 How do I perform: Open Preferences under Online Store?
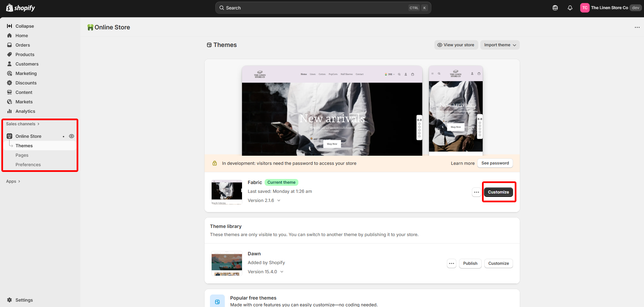[28, 164]
